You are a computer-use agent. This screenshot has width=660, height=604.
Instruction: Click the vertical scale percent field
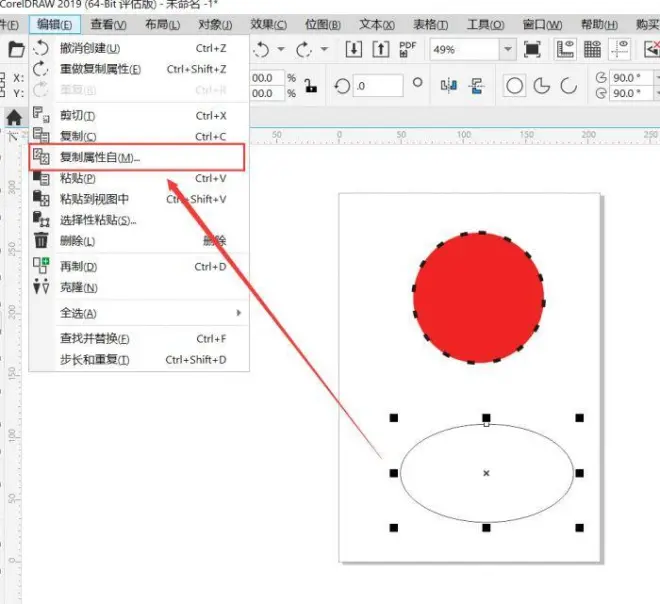(x=267, y=93)
